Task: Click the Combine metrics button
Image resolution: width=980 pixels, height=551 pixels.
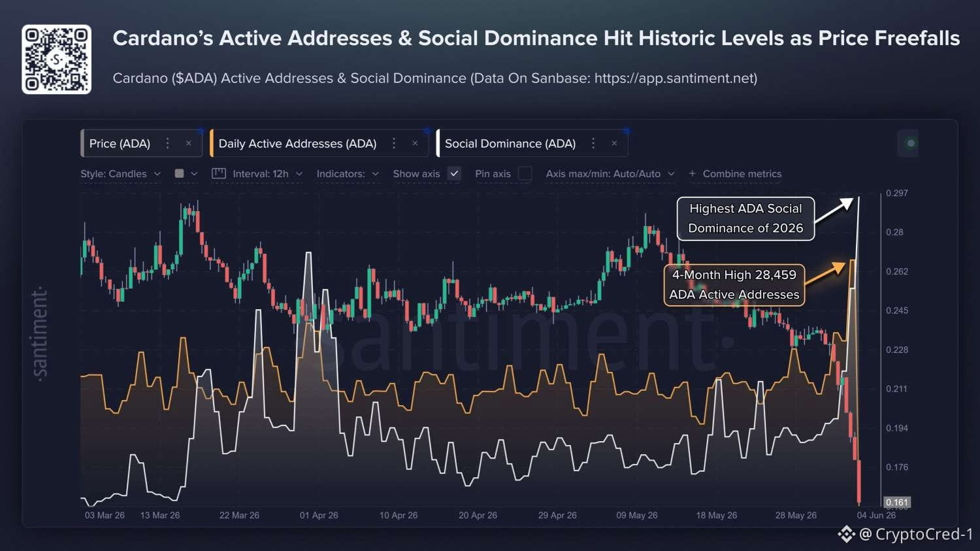Action: 735,174
